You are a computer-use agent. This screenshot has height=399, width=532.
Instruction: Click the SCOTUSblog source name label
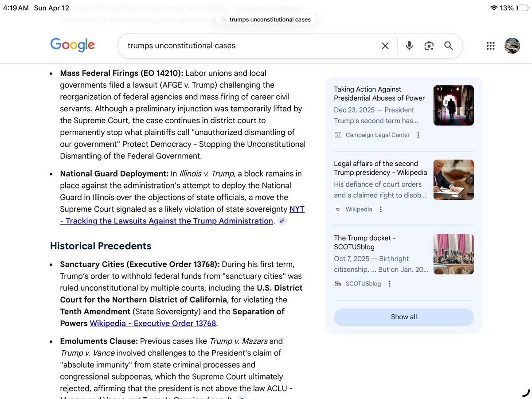coord(363,284)
